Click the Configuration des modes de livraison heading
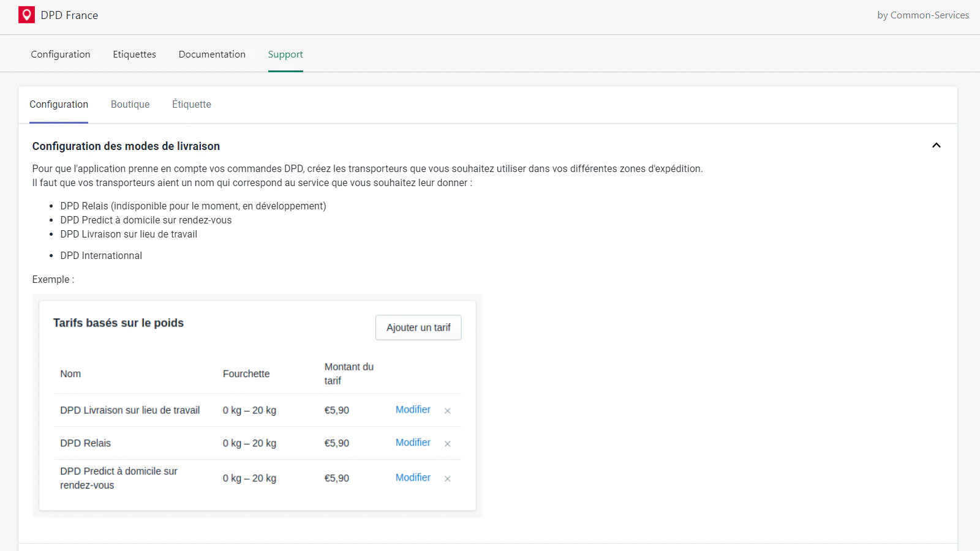980x551 pixels. tap(126, 146)
